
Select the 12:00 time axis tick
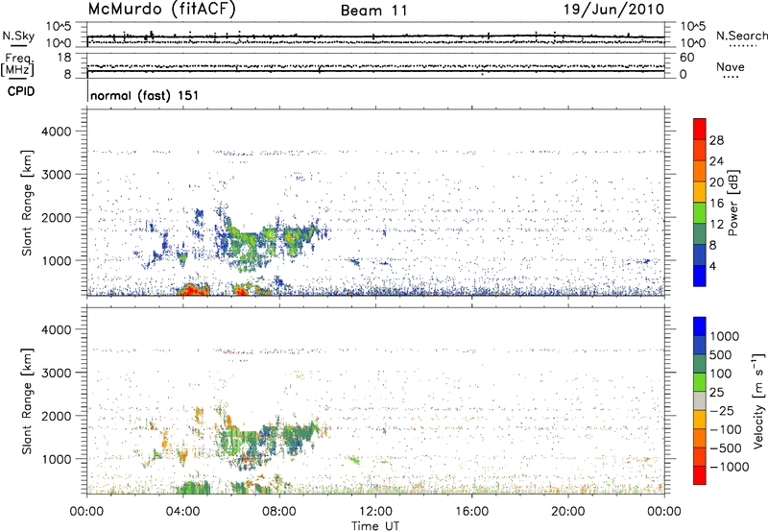point(375,512)
